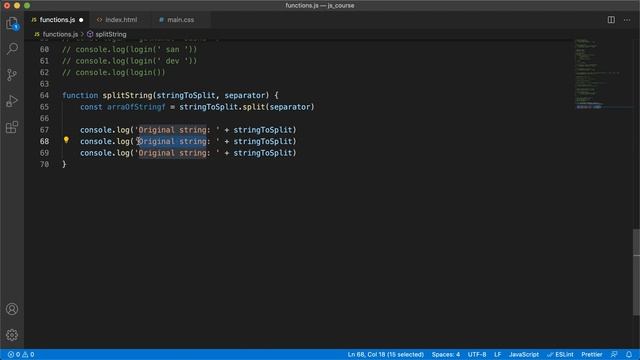Click the vertical editor scrollbar thumb
Viewport: 640px width, 360px height.
pyautogui.click(x=636, y=272)
